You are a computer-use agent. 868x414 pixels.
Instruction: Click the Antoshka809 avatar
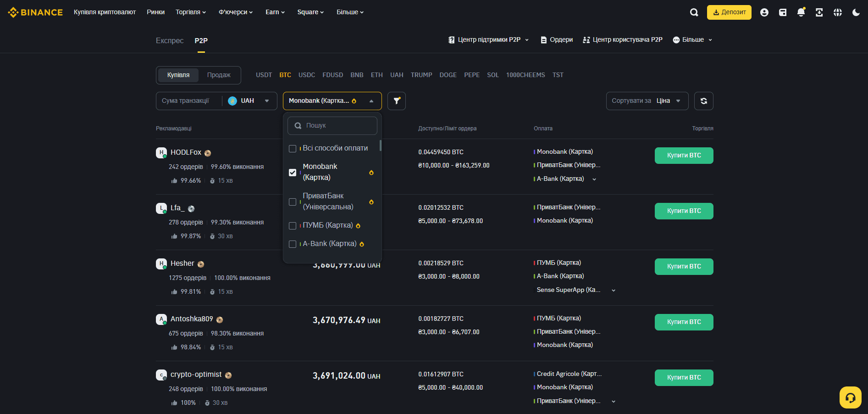[161, 319]
